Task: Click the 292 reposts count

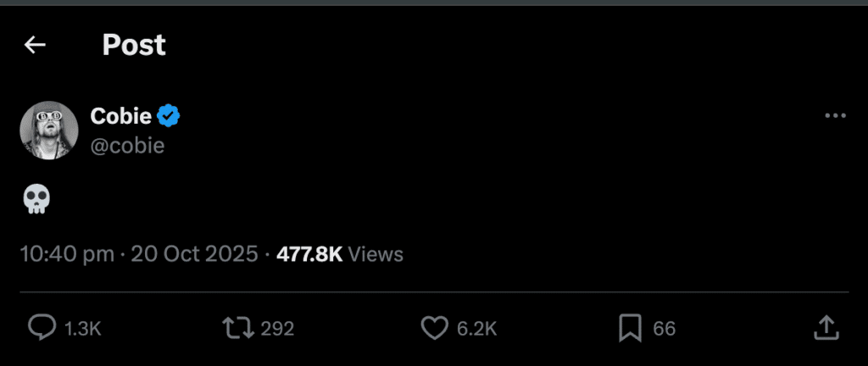Action: click(x=277, y=329)
